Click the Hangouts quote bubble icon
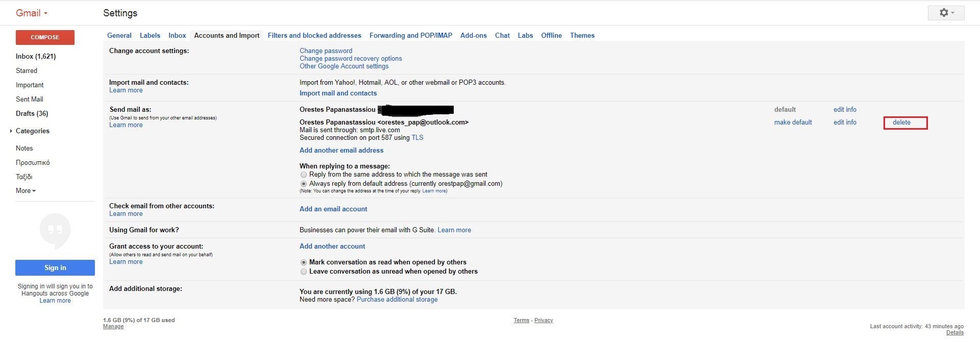This screenshot has width=980, height=342. (x=55, y=230)
